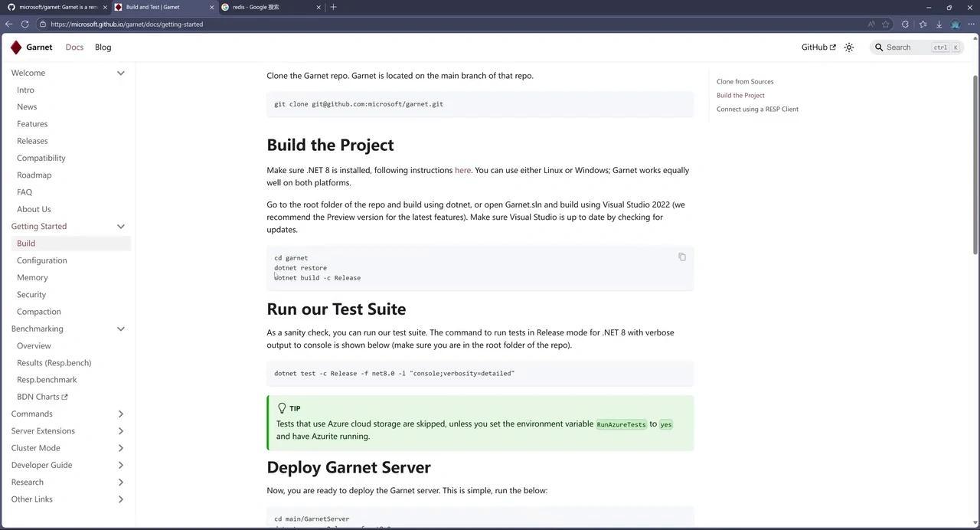Open the .NET 8 'here' instructions link

(462, 171)
